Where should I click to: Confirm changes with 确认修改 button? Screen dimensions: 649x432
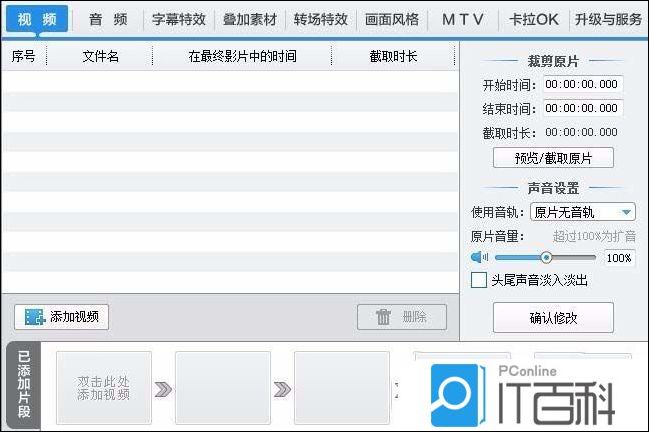pyautogui.click(x=553, y=317)
